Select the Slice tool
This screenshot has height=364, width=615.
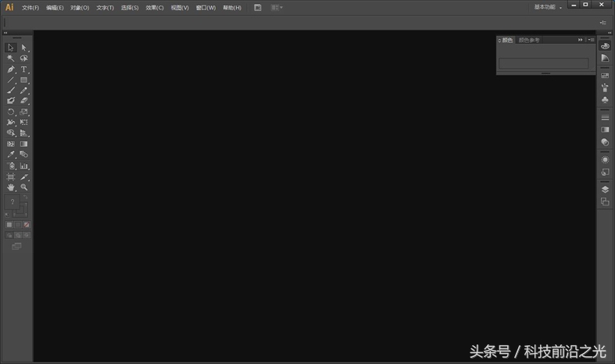tap(24, 177)
